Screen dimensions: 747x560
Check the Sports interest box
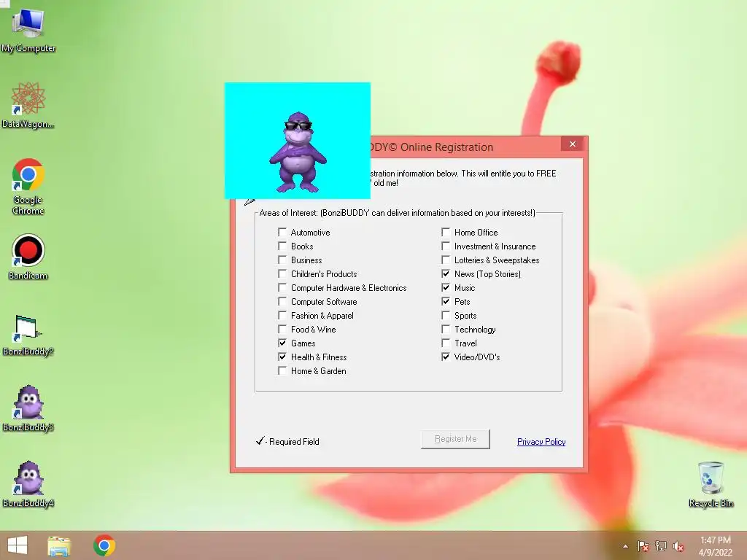pyautogui.click(x=446, y=315)
